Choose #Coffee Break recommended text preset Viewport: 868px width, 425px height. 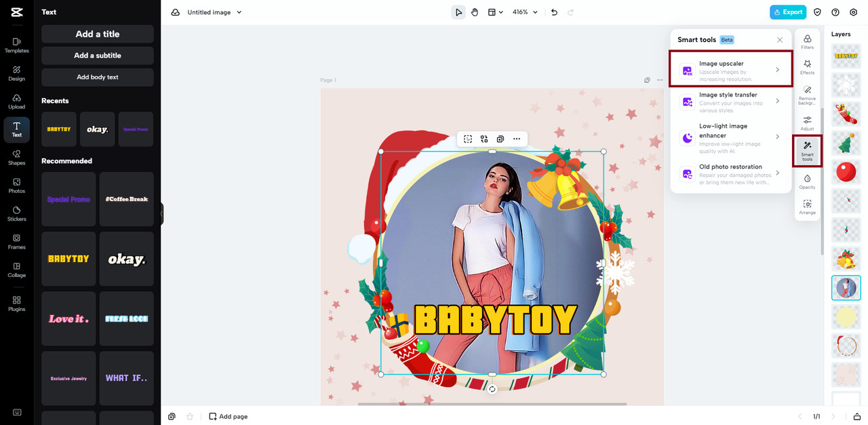point(127,199)
